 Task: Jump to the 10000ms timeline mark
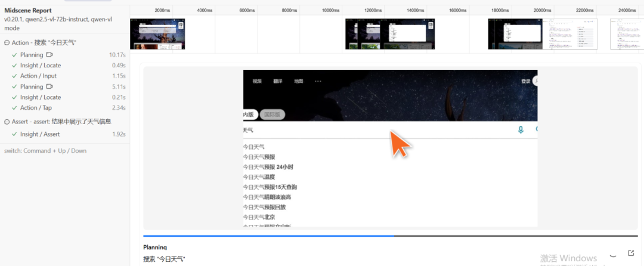point(330,10)
